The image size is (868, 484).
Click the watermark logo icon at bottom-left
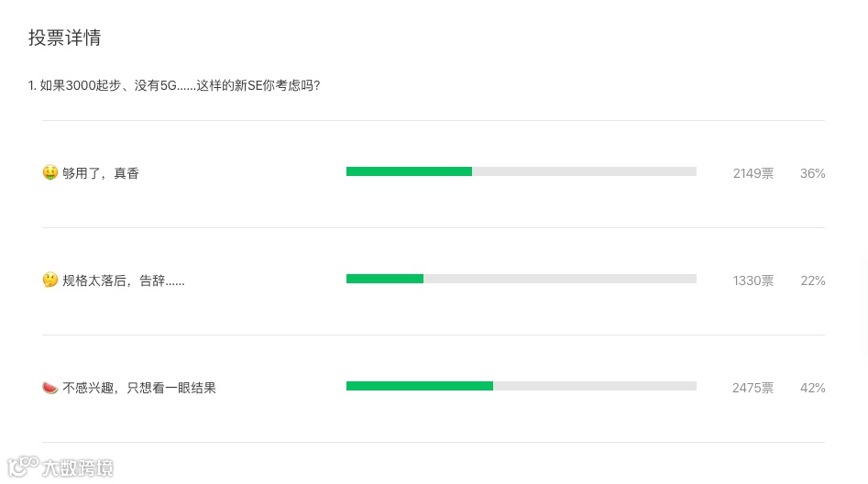pyautogui.click(x=23, y=467)
